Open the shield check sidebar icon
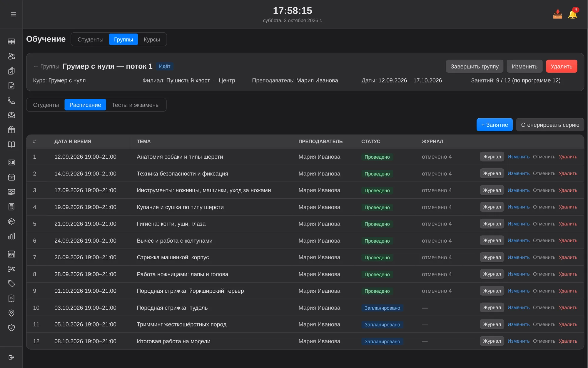 (11, 328)
